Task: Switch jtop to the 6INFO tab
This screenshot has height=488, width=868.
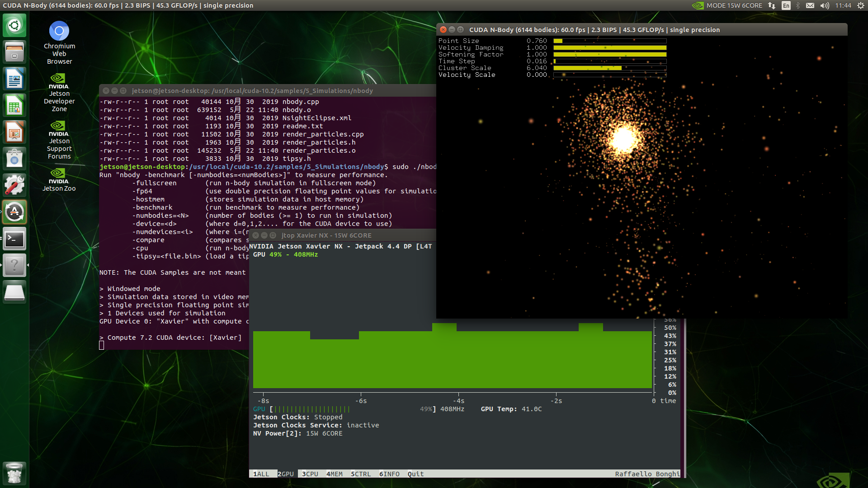Action: click(x=389, y=474)
